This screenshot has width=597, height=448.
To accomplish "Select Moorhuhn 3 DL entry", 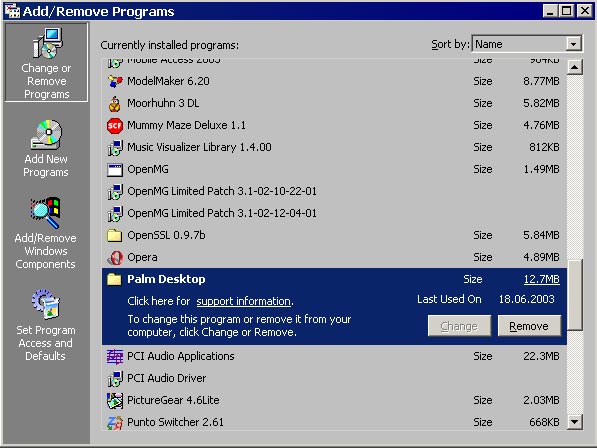I will pos(334,103).
